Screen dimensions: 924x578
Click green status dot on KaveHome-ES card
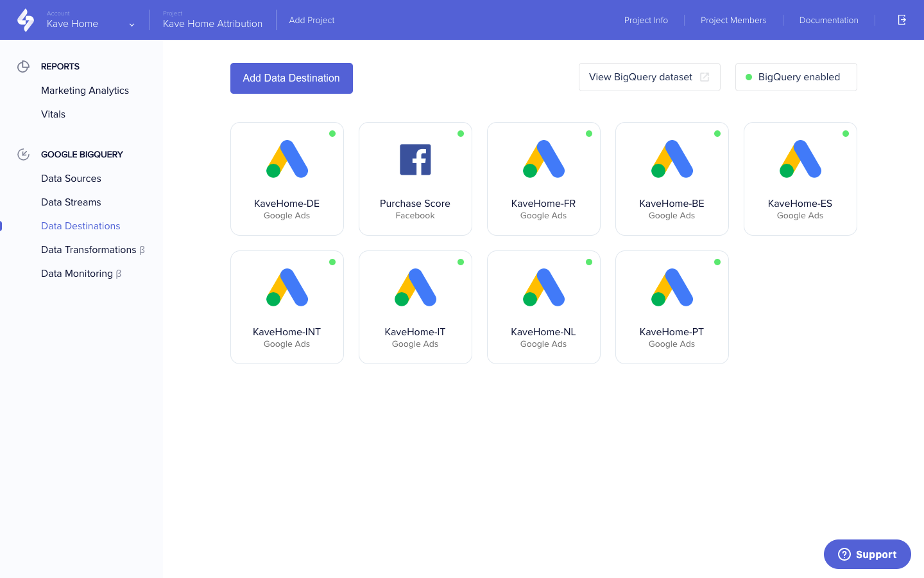pos(846,134)
